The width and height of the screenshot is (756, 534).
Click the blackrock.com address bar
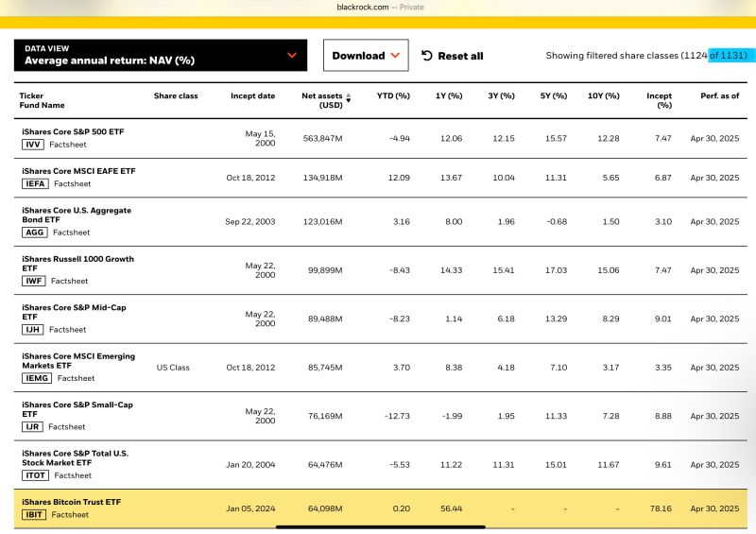[378, 7]
